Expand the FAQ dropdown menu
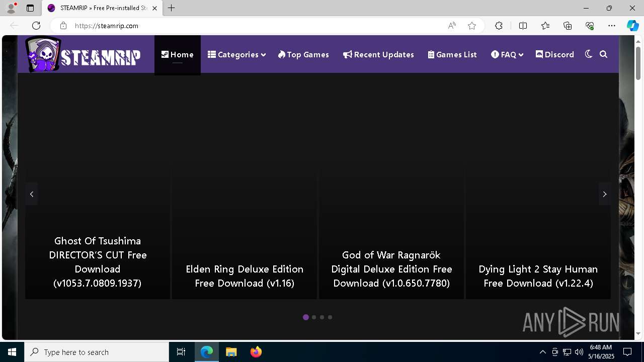 [507, 54]
